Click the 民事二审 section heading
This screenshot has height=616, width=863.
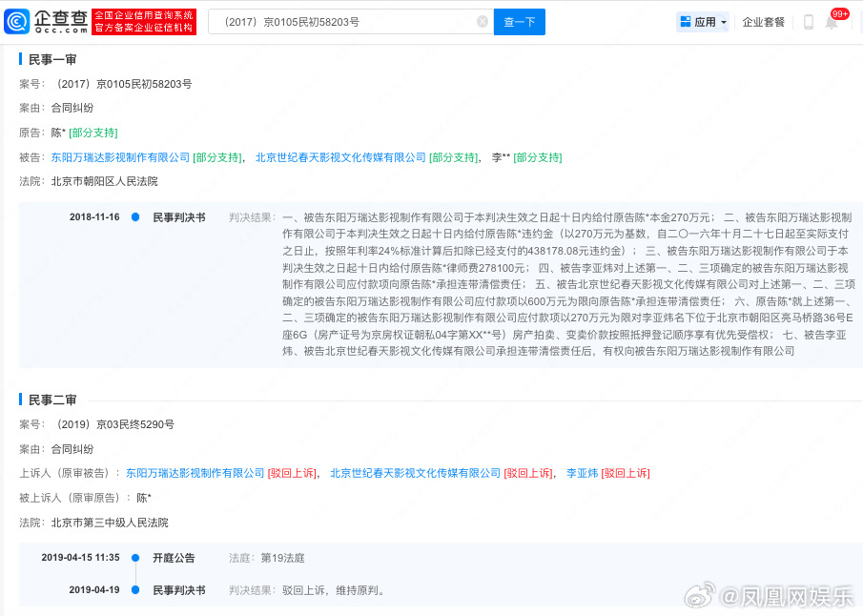tap(52, 400)
